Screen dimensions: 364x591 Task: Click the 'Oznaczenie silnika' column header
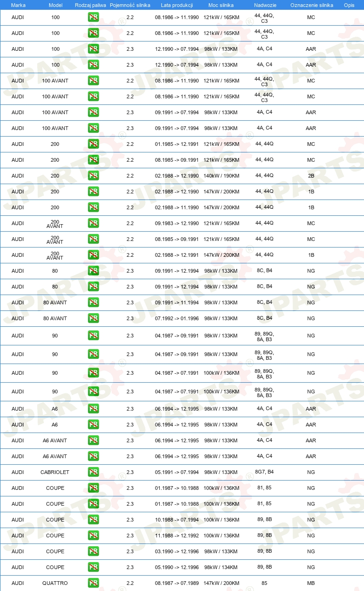[x=311, y=5]
